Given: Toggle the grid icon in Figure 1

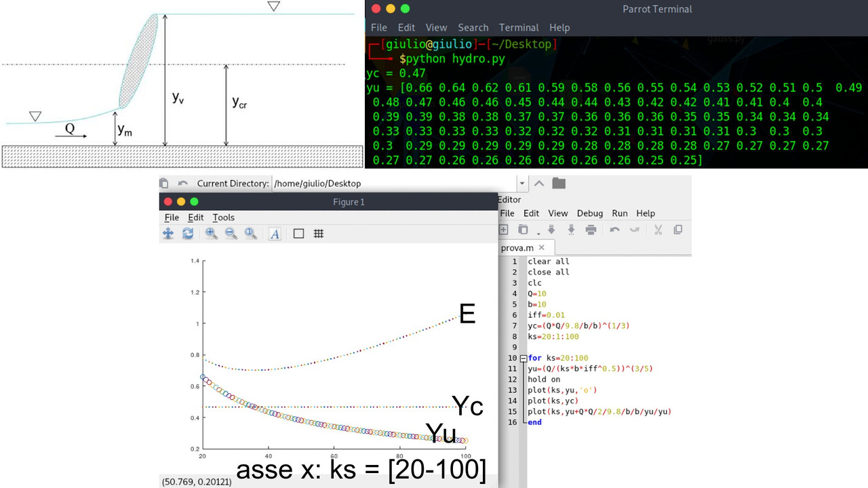Looking at the screenshot, I should pyautogui.click(x=318, y=234).
